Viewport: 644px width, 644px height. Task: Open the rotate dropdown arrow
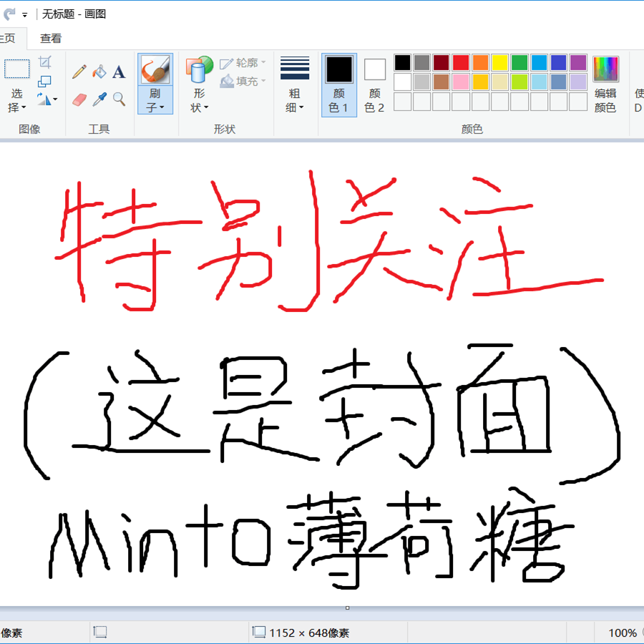coord(55,99)
